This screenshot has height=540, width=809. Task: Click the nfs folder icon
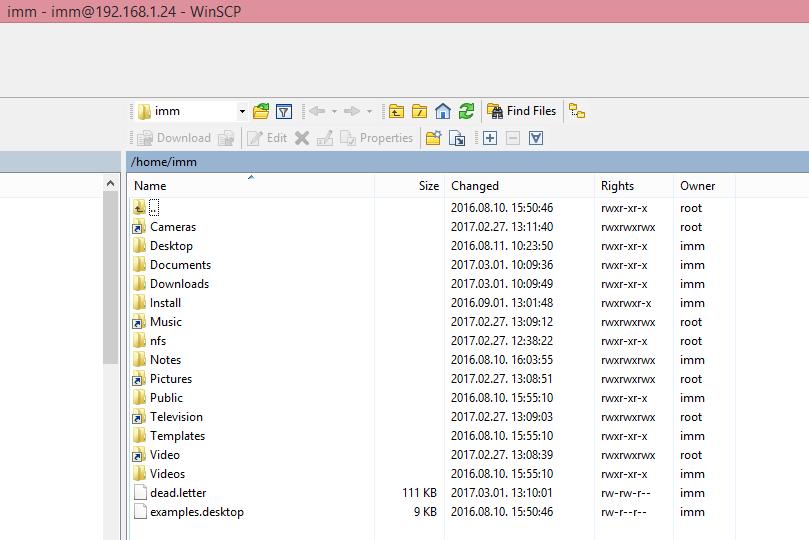[139, 341]
